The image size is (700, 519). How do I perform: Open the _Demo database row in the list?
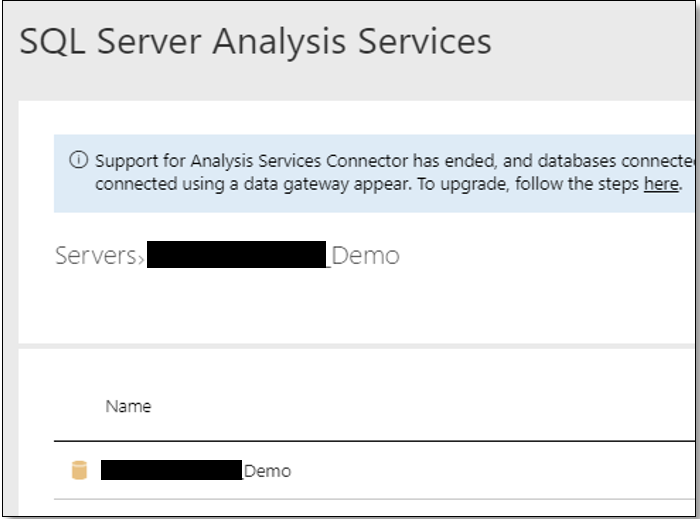[x=374, y=470]
